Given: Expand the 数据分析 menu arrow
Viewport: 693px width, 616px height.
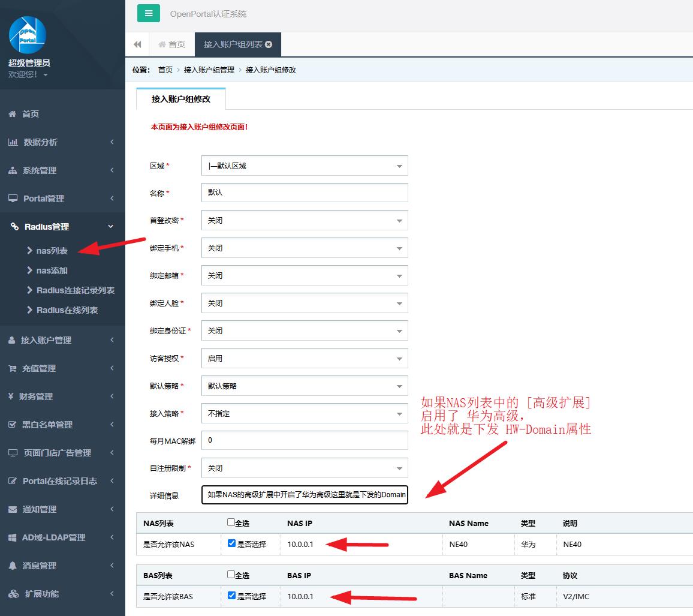Looking at the screenshot, I should coord(112,142).
